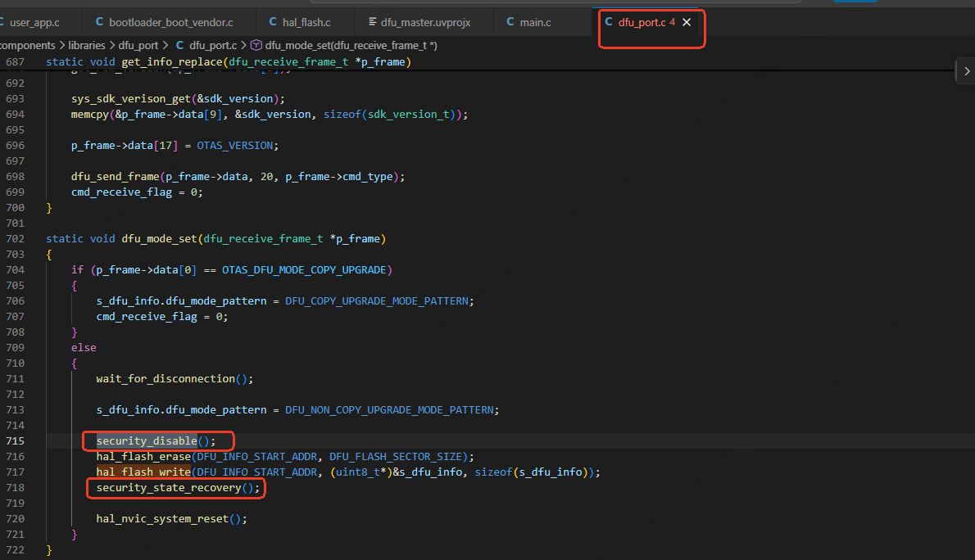Image resolution: width=975 pixels, height=560 pixels.
Task: Click the C icon on dfu_port.c tab
Action: coord(609,22)
